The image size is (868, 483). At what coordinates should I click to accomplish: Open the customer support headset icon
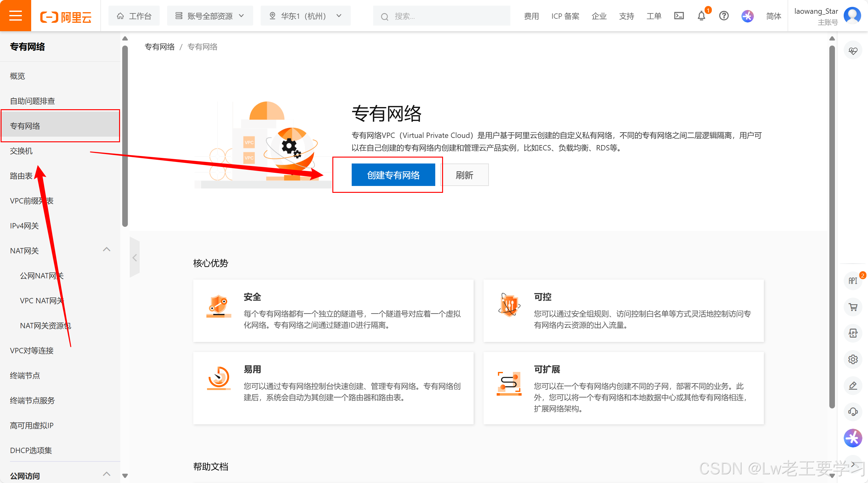pyautogui.click(x=852, y=412)
